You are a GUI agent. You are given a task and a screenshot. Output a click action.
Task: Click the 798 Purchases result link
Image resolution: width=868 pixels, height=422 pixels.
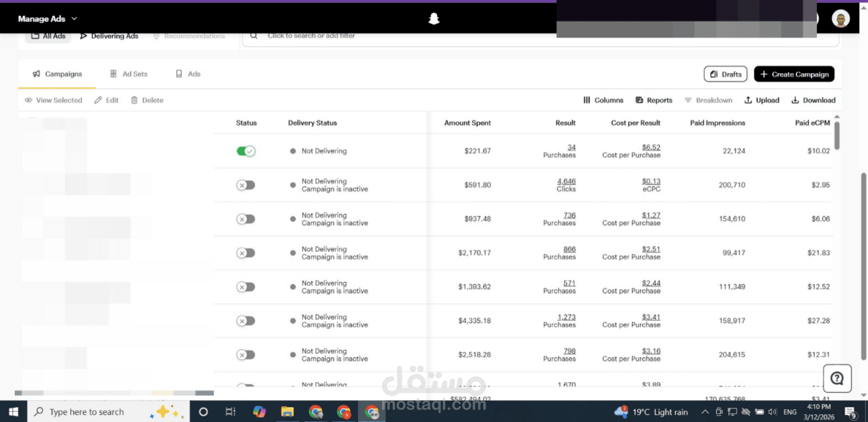coord(570,351)
